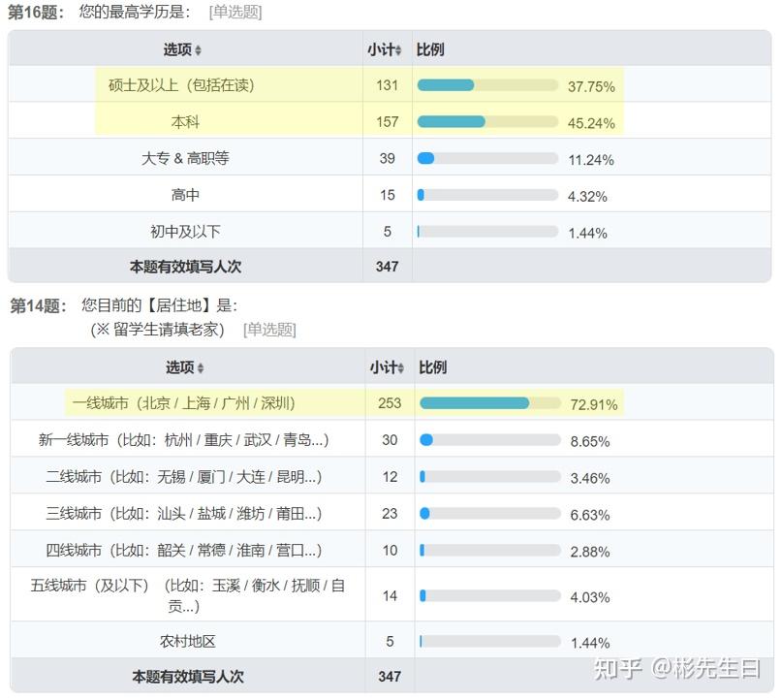Click the 知乎 @彬先生日 watermark
The height and width of the screenshot is (700, 782).
[676, 668]
